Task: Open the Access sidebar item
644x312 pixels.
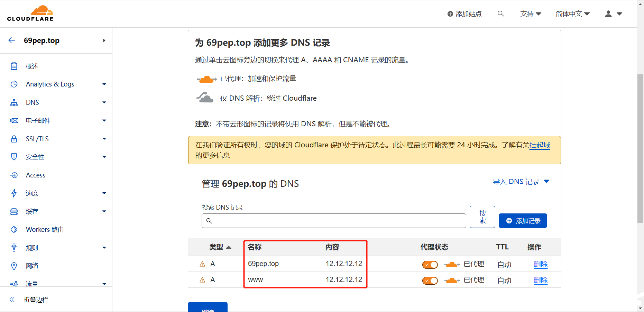Action: tap(36, 175)
